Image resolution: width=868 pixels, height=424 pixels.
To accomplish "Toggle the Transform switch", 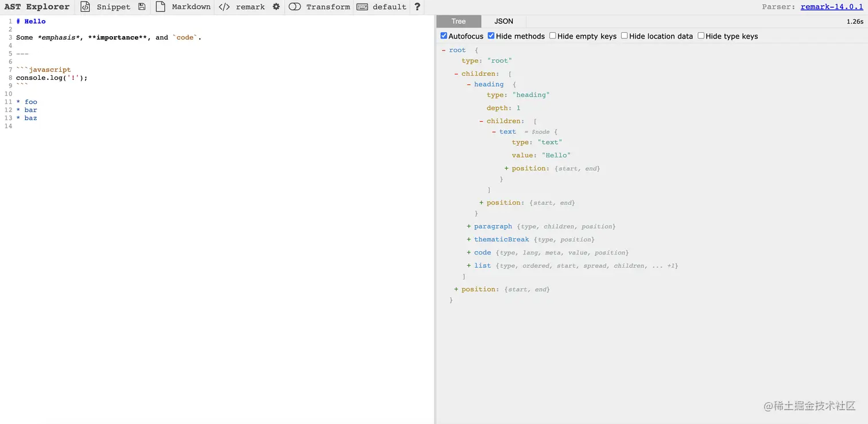I will (294, 7).
